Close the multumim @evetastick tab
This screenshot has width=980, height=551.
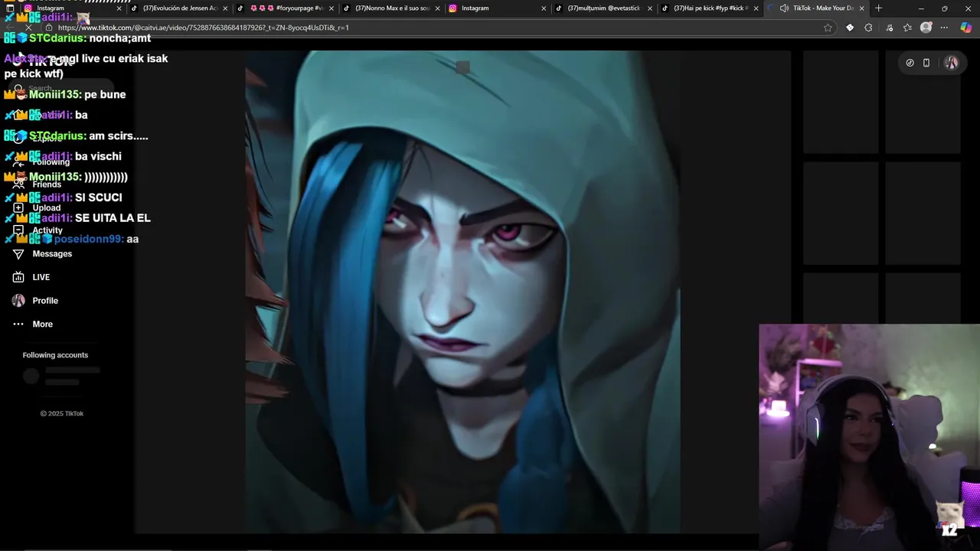point(649,8)
